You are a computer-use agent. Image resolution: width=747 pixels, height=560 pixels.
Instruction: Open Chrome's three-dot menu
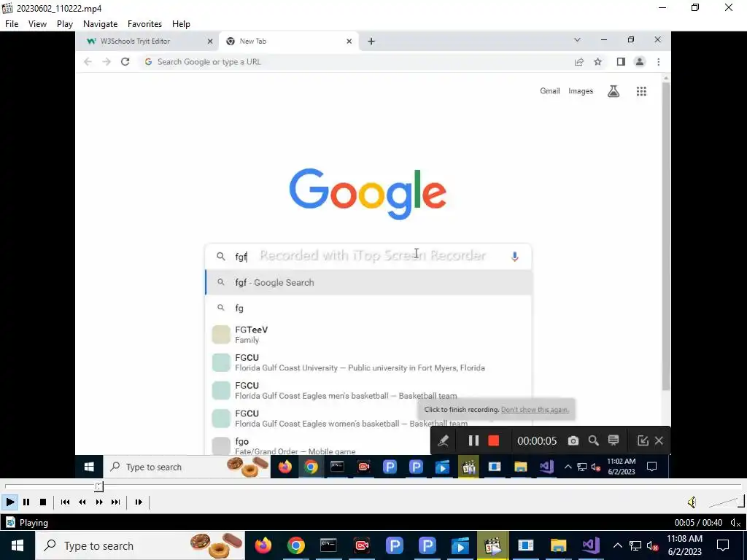[x=659, y=62]
